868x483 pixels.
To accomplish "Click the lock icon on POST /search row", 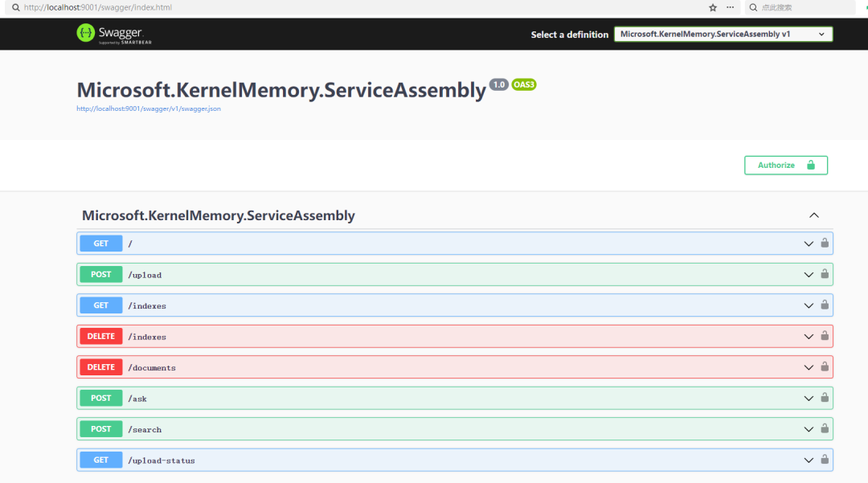I will 825,429.
